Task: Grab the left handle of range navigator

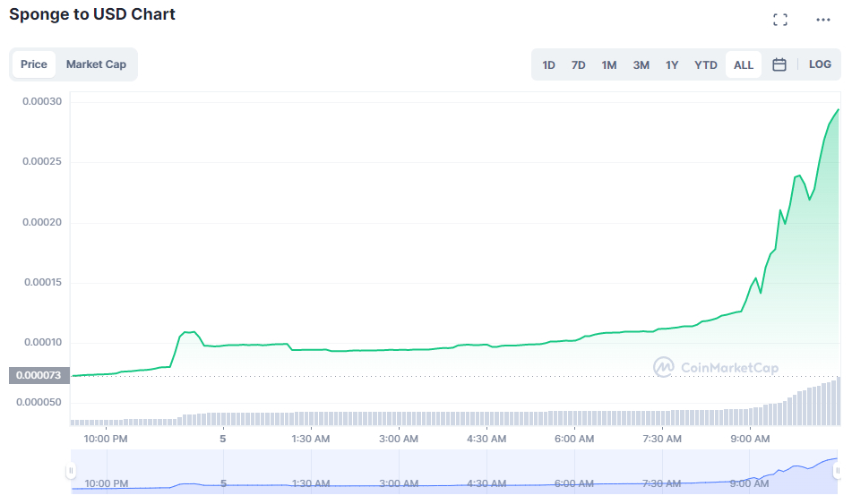Action: point(71,470)
